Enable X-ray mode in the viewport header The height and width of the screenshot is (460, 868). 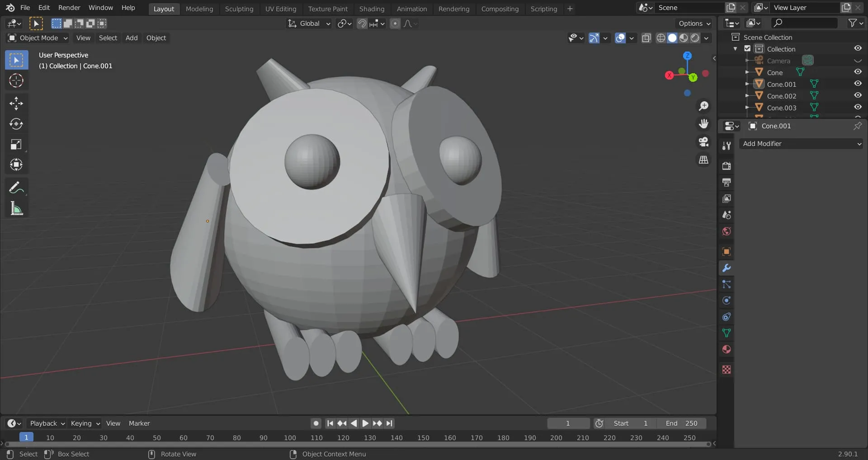coord(646,38)
